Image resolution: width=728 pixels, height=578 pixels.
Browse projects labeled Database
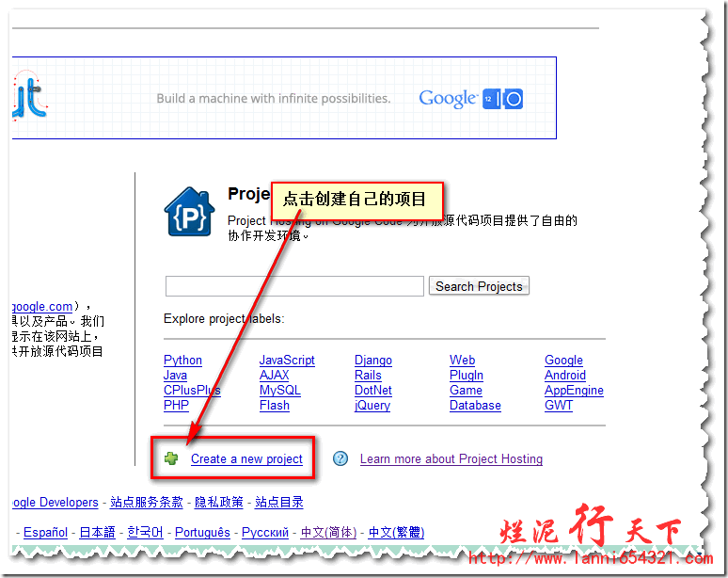coord(475,406)
